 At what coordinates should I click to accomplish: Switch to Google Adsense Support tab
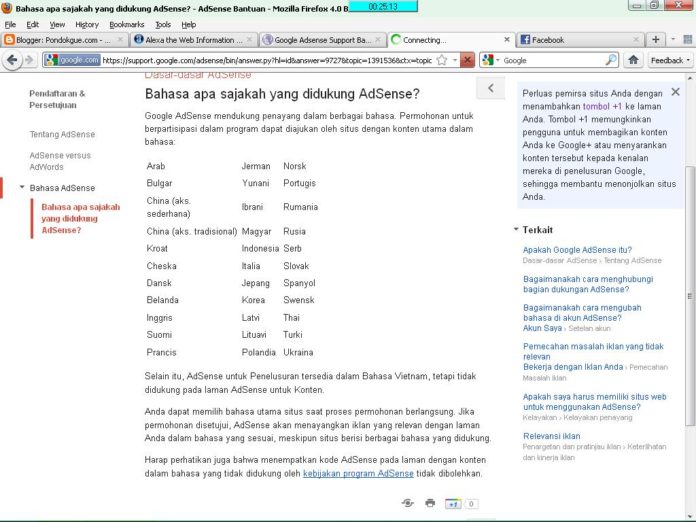tap(322, 40)
